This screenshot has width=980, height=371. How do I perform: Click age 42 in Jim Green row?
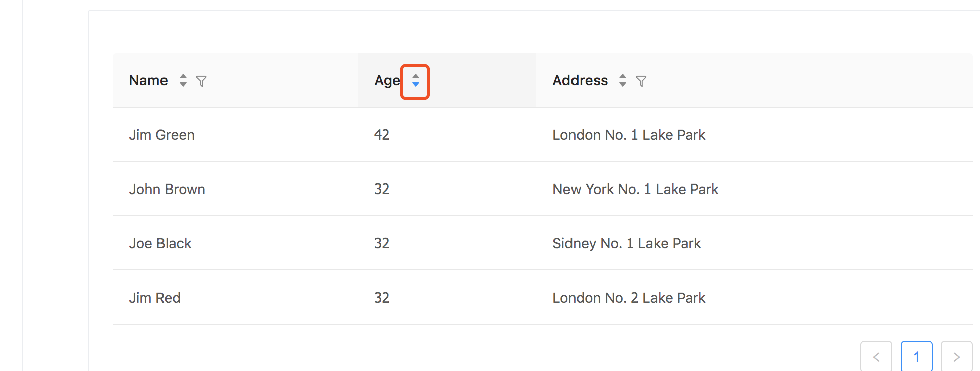(382, 135)
